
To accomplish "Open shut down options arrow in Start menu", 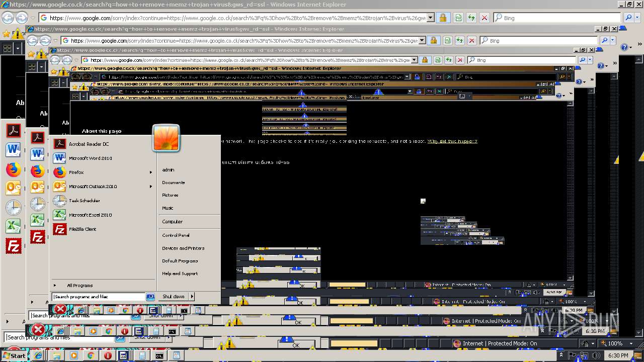I will tap(192, 297).
